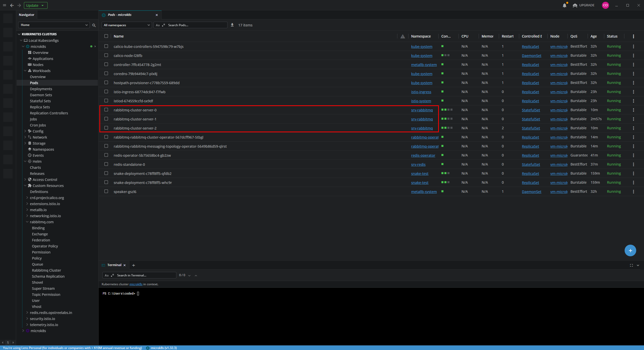This screenshot has height=350, width=644.
Task: Open Helm Releases item
Action: [37, 174]
